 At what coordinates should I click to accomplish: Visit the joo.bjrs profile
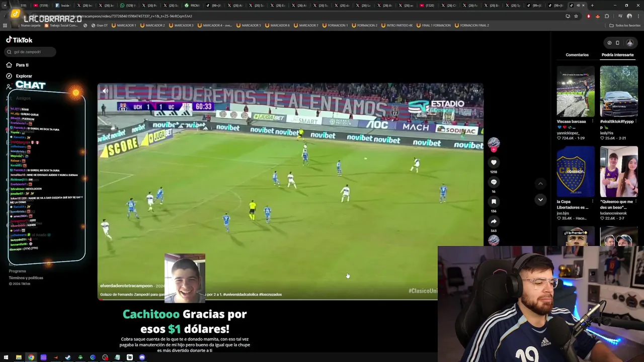coord(562,213)
